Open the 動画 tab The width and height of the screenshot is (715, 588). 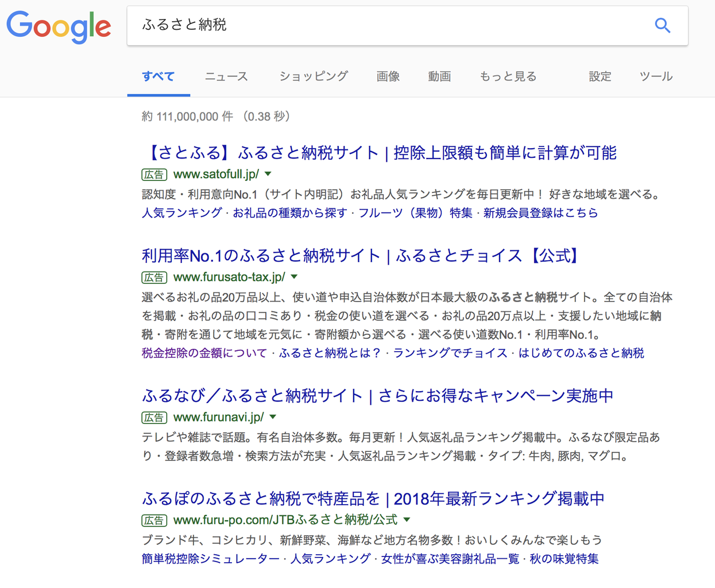(x=439, y=76)
